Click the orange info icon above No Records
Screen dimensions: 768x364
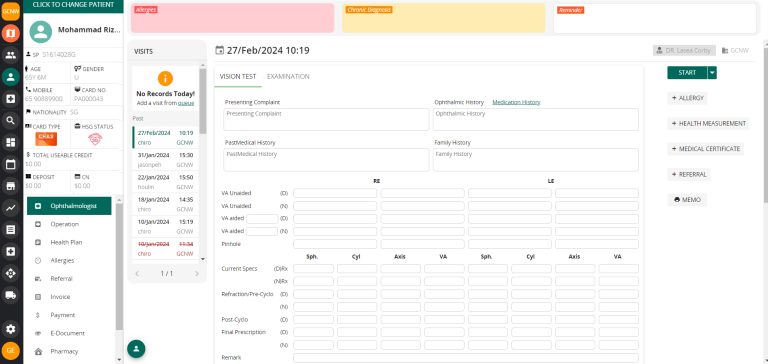pyautogui.click(x=166, y=78)
